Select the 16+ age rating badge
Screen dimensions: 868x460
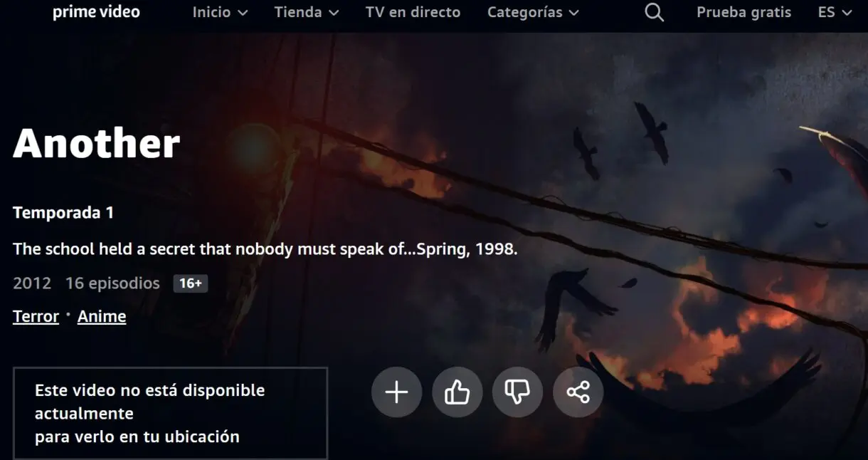(191, 283)
